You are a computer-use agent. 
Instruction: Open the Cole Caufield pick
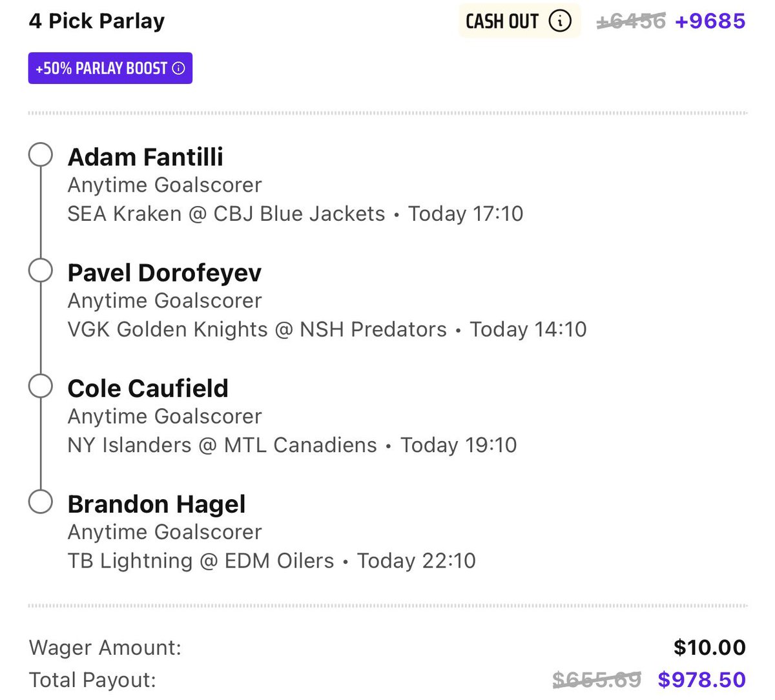148,388
